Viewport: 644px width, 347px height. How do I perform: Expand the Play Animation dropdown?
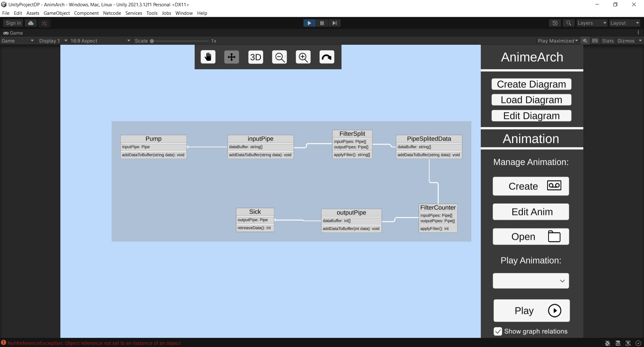pyautogui.click(x=531, y=281)
